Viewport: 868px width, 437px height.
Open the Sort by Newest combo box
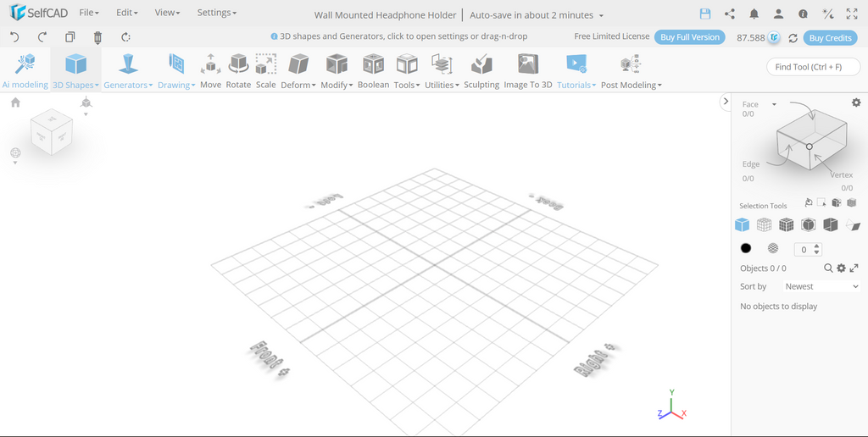[x=821, y=286]
